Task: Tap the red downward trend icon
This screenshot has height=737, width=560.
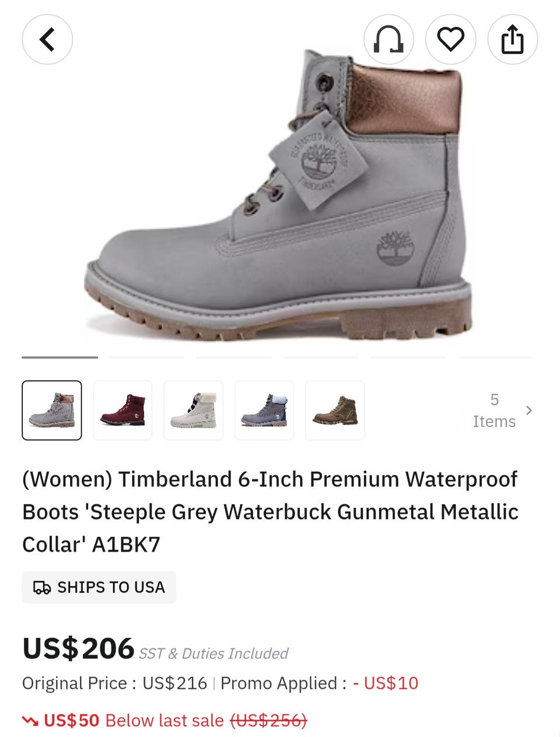Action: coord(30,721)
